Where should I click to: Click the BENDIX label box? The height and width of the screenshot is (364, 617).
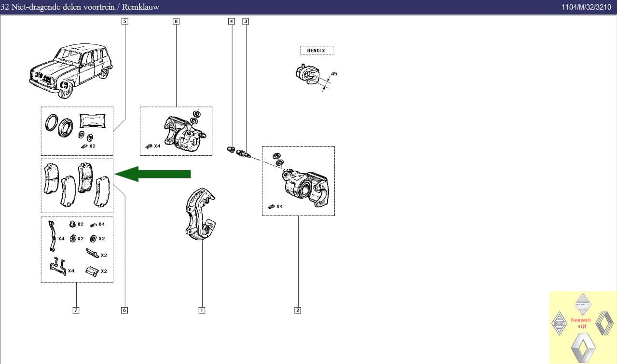(316, 51)
